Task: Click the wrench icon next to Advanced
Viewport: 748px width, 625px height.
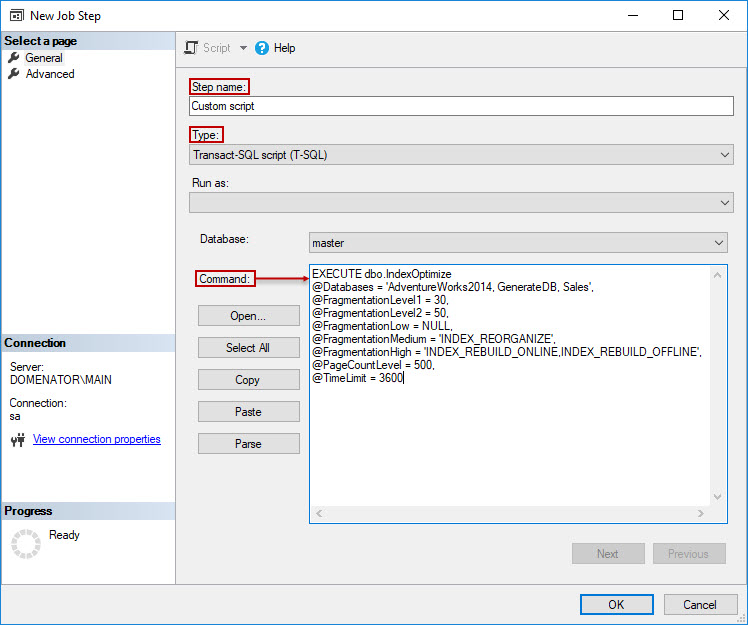Action: click(14, 73)
